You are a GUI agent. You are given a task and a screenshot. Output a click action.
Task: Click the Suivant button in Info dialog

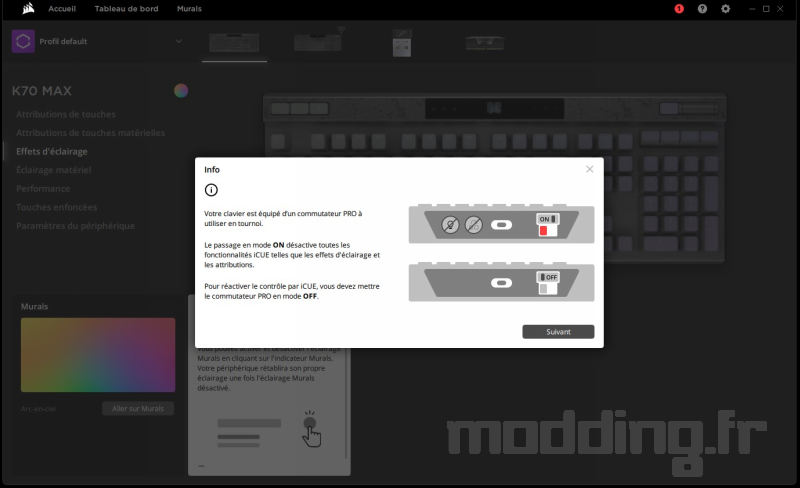pyautogui.click(x=558, y=332)
